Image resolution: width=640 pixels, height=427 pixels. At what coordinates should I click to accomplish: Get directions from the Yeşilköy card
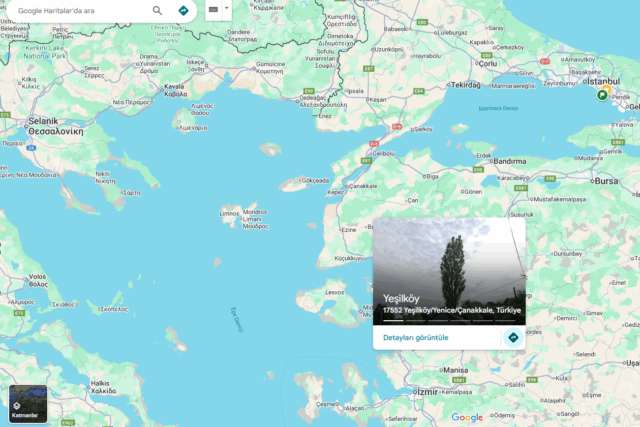tap(513, 338)
